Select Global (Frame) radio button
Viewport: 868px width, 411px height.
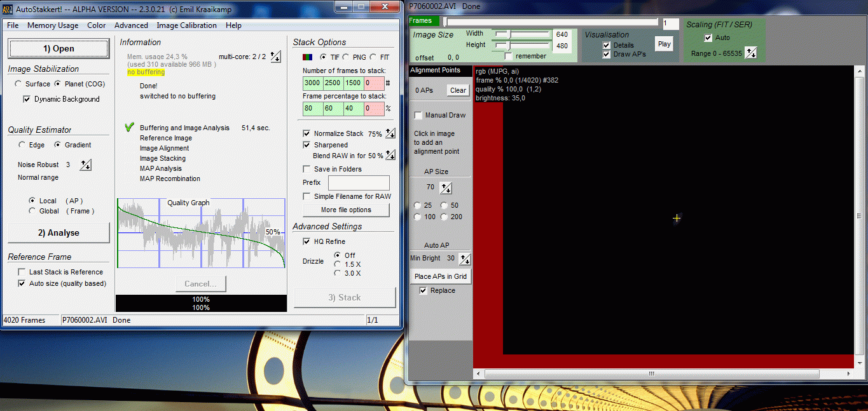pos(32,211)
